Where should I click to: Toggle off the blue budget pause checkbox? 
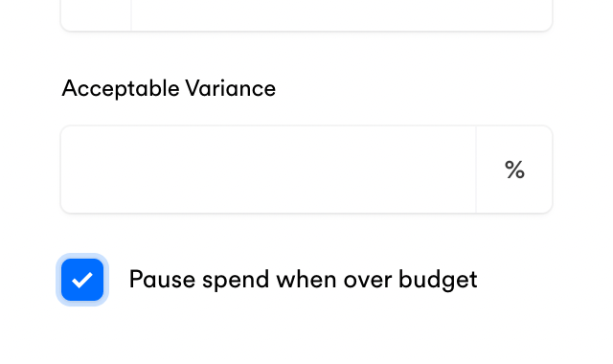pos(82,280)
